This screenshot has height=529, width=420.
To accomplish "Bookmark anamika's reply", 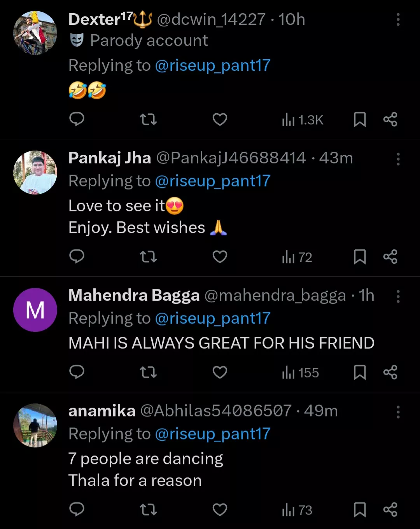I will [360, 510].
